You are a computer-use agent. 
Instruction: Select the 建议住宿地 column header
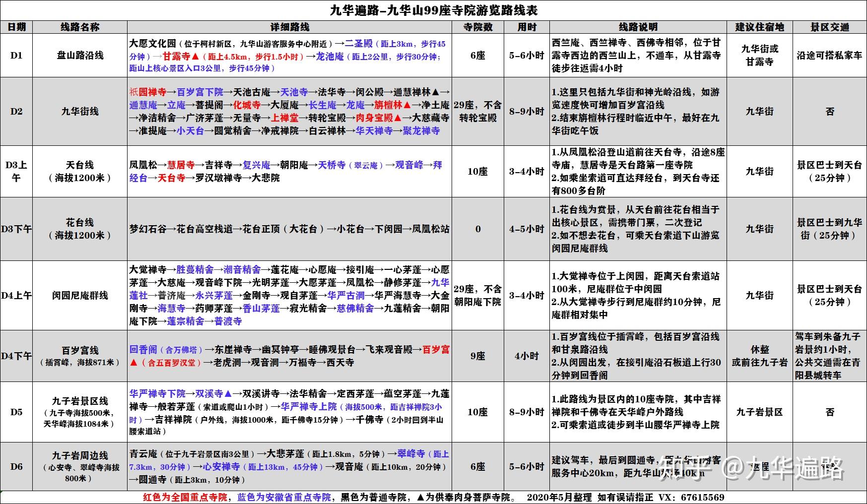[760, 27]
